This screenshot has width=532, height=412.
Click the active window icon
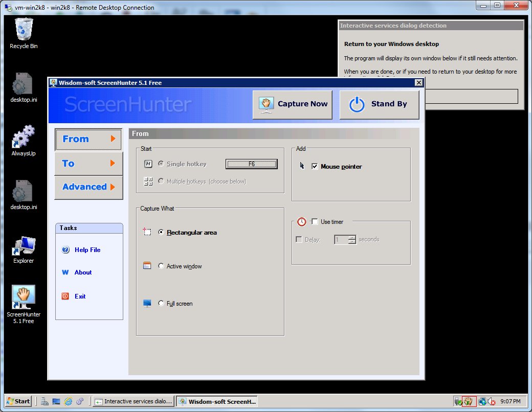(x=147, y=265)
